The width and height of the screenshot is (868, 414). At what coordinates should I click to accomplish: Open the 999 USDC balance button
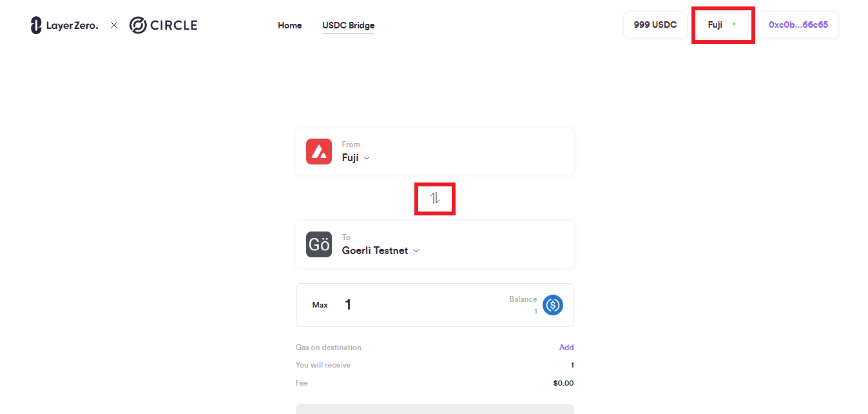coord(655,25)
